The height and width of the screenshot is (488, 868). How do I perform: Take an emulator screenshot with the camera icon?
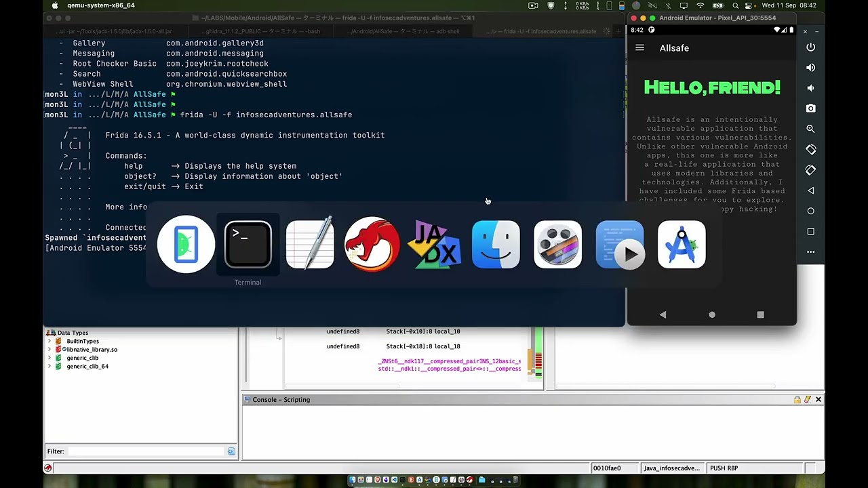pos(810,108)
